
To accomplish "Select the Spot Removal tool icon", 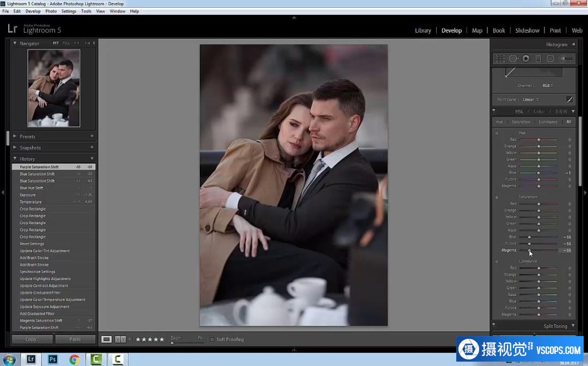I will tap(513, 58).
